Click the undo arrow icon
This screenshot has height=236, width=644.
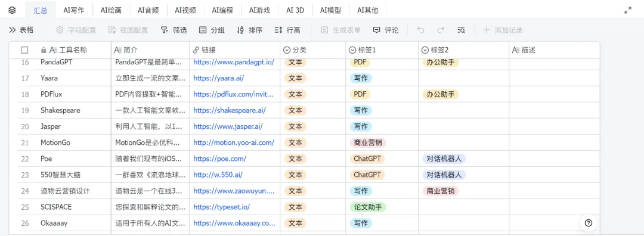point(420,30)
